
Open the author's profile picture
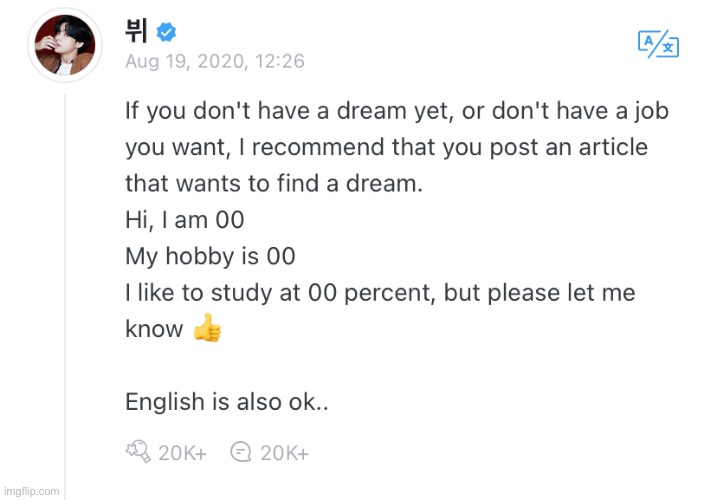(65, 44)
